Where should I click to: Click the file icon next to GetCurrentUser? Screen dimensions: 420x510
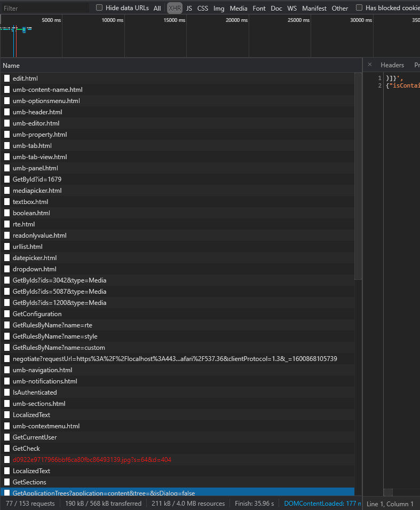7,437
